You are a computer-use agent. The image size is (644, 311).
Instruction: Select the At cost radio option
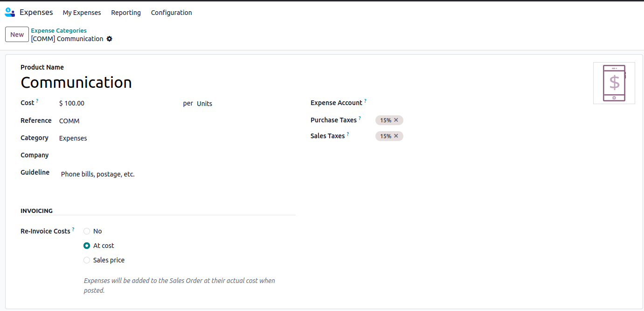point(87,246)
